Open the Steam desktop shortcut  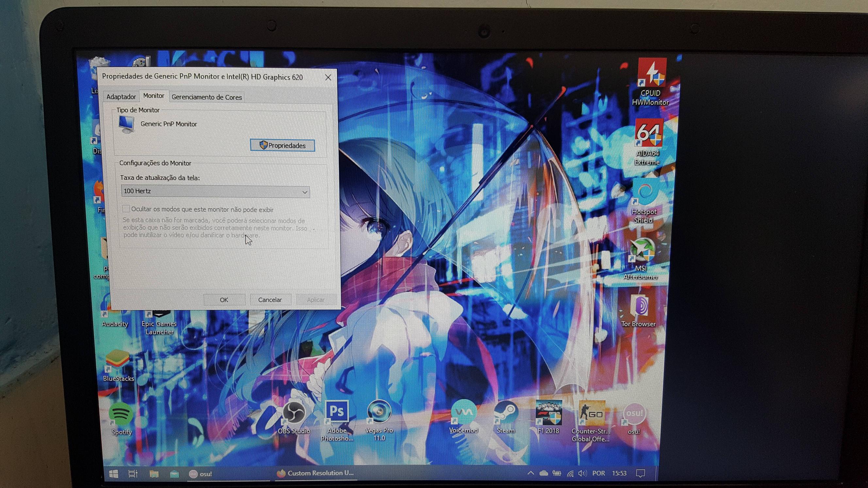pyautogui.click(x=506, y=413)
